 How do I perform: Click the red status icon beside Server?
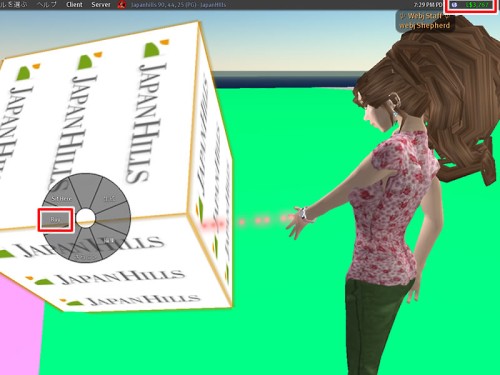(x=122, y=5)
